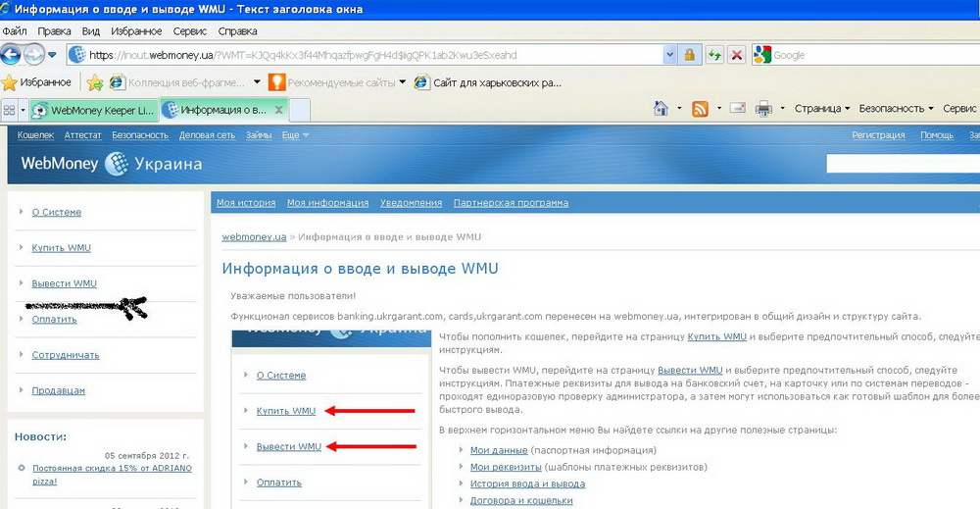980x509 pixels.
Task: Click webmoney.ua breadcrumb link
Action: coord(254,237)
